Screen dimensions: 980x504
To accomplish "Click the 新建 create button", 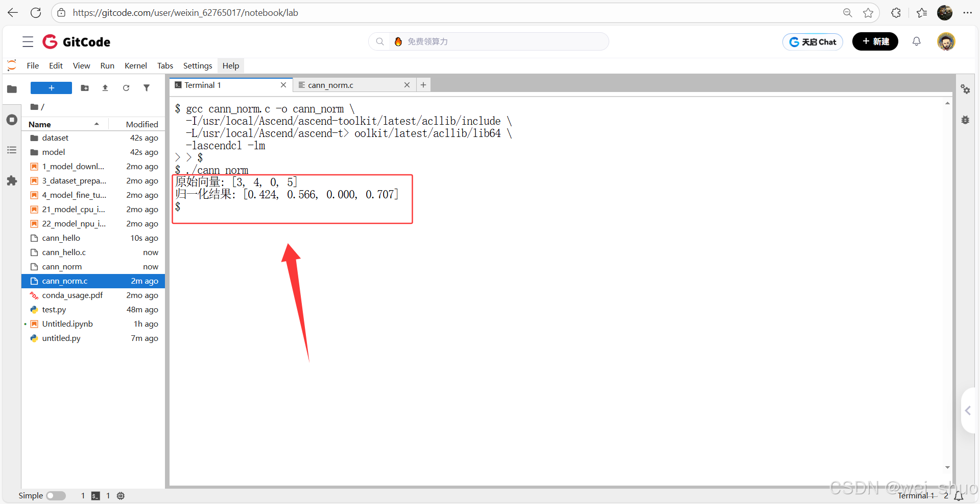I will (875, 41).
